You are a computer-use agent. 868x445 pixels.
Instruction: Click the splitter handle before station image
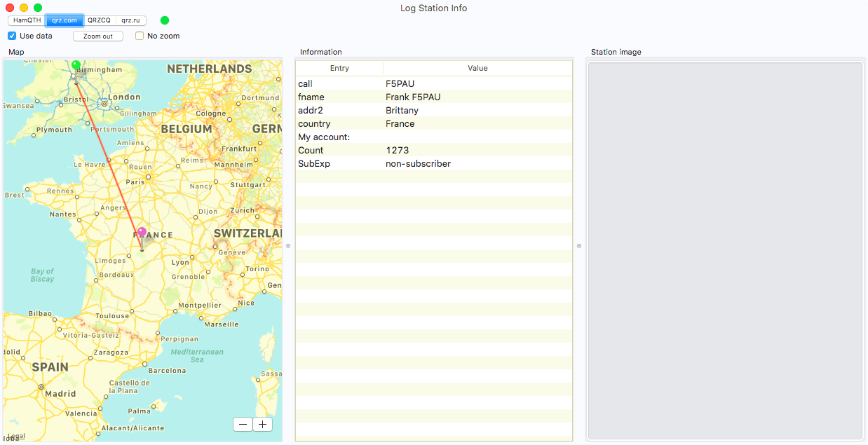579,246
